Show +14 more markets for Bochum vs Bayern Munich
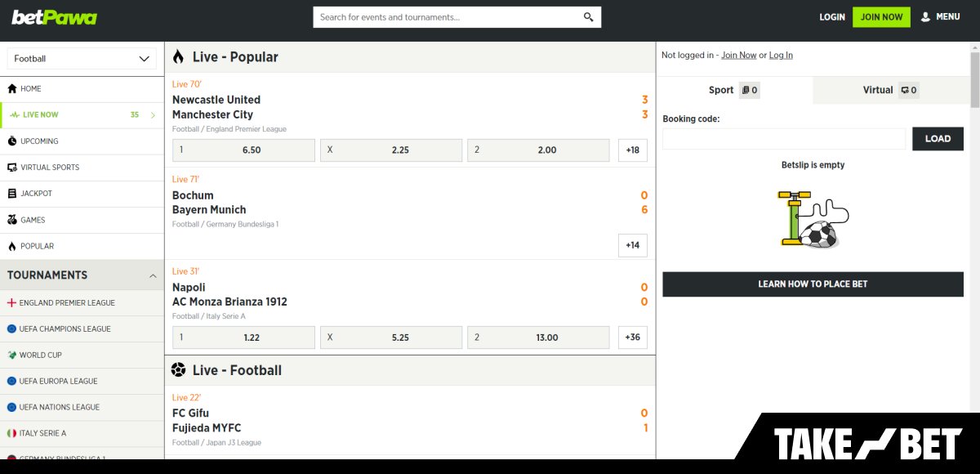The height and width of the screenshot is (474, 980). 633,245
